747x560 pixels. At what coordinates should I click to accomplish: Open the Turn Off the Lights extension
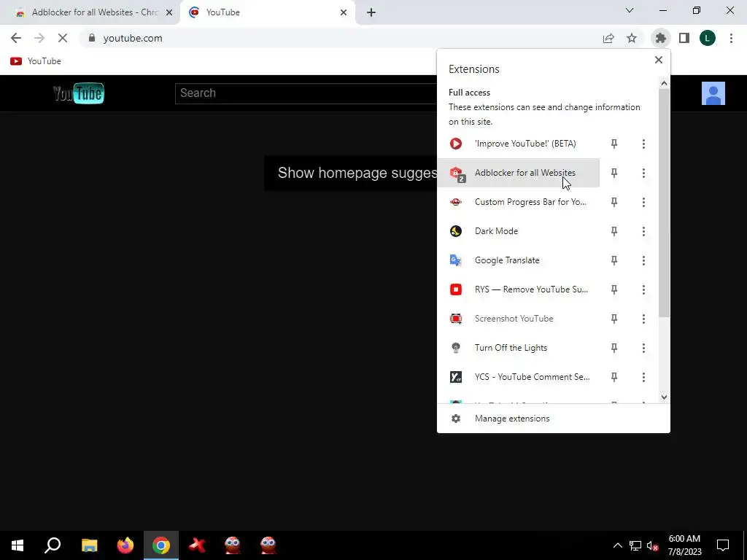519,348
